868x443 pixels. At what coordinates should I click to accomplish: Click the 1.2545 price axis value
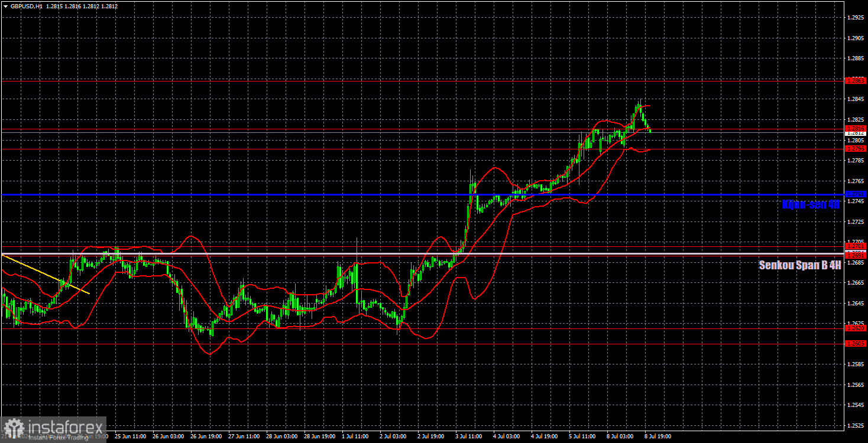[855, 405]
